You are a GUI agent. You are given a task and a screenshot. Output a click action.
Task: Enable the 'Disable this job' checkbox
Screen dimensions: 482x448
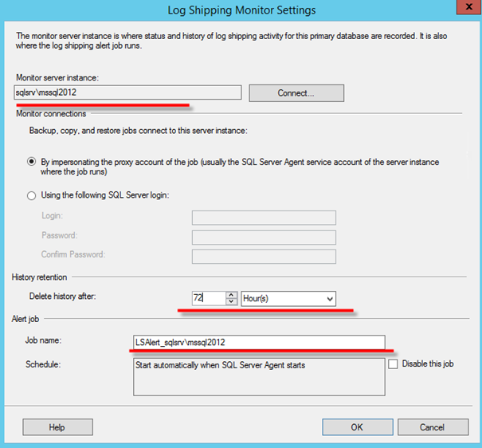394,364
